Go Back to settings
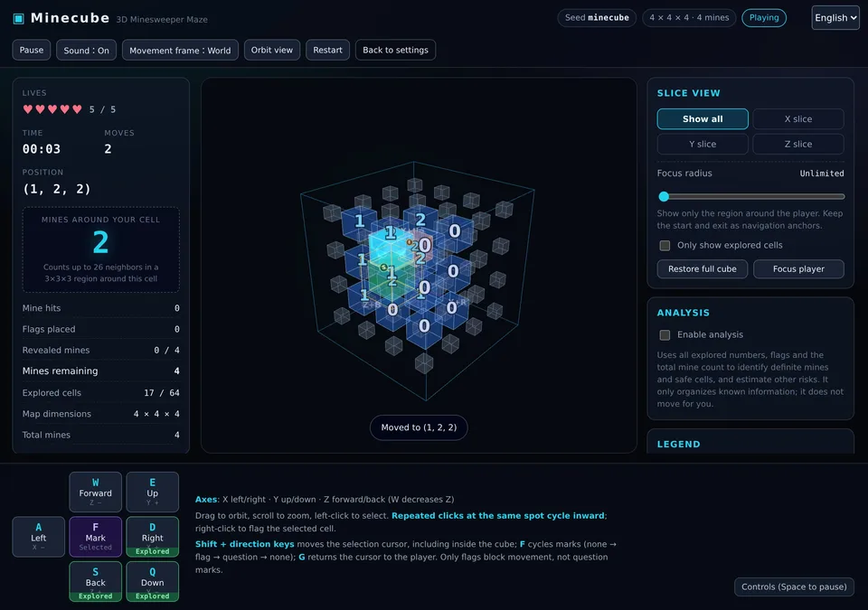The height and width of the screenshot is (610, 868). 395,50
